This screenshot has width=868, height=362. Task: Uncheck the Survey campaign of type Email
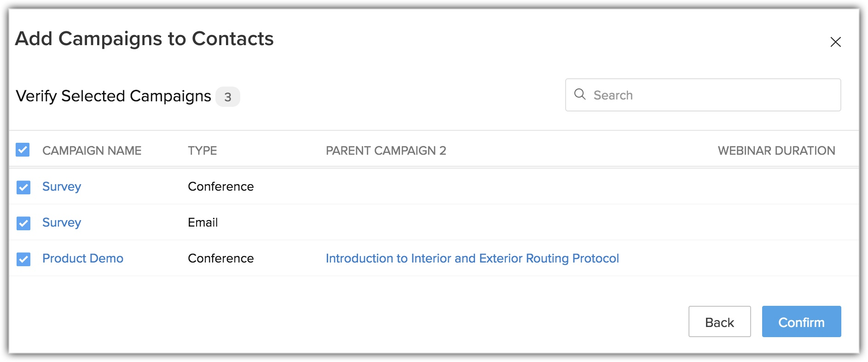23,223
